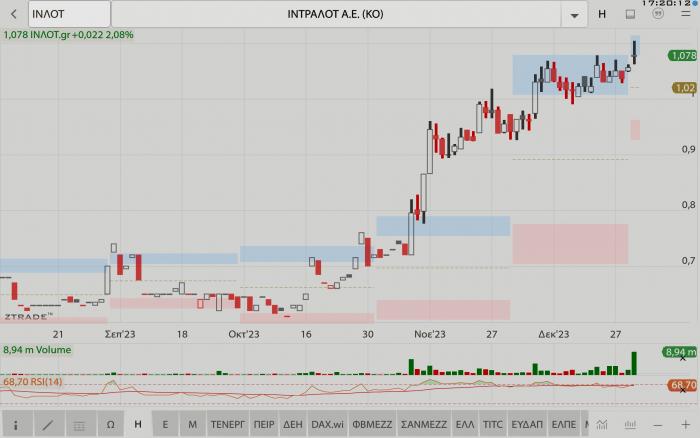Click the bar-style icon beside the minus button
The width and height of the screenshot is (700, 438).
click(631, 424)
